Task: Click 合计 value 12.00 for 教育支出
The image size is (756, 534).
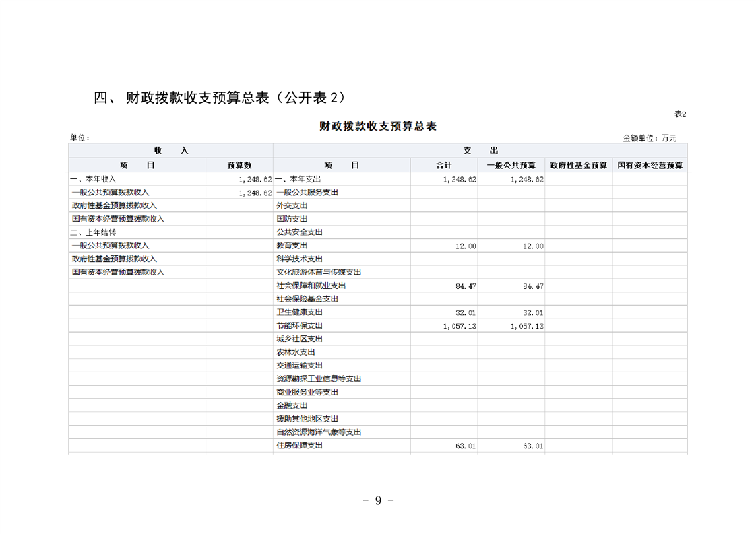Action: (466, 246)
